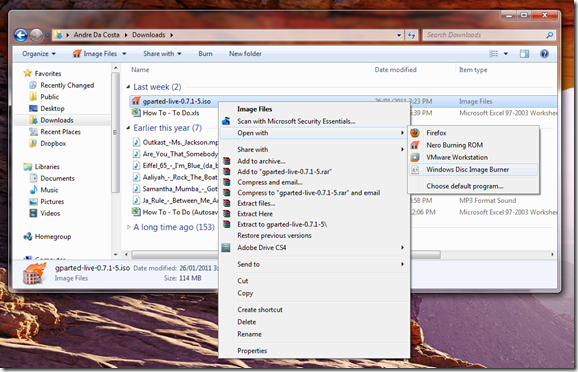Click the New folder button

click(245, 54)
